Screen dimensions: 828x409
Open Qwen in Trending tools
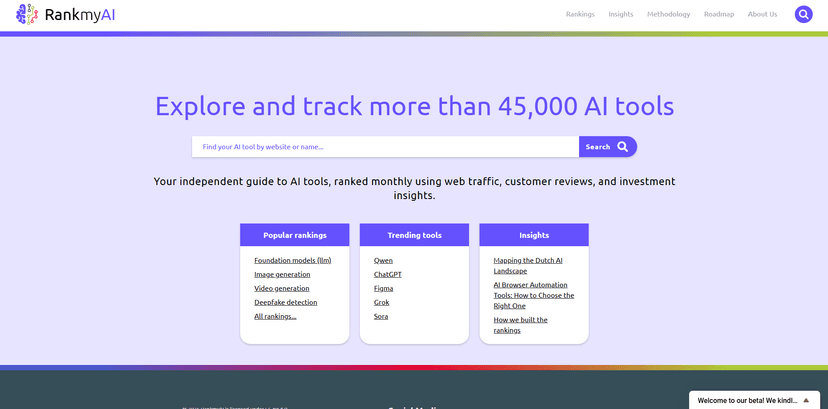tap(383, 260)
